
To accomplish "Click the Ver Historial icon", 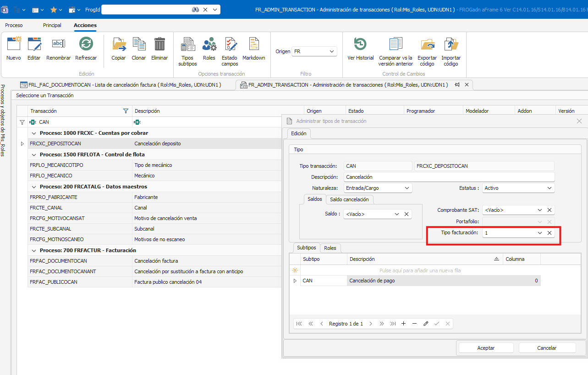I will pyautogui.click(x=360, y=44).
